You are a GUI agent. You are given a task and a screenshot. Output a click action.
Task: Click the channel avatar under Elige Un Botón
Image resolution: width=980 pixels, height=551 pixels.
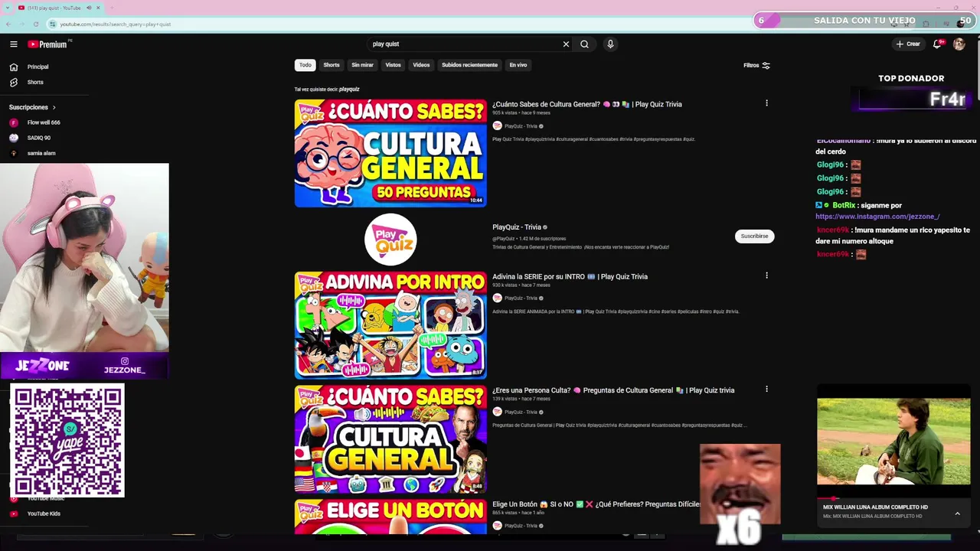click(497, 526)
